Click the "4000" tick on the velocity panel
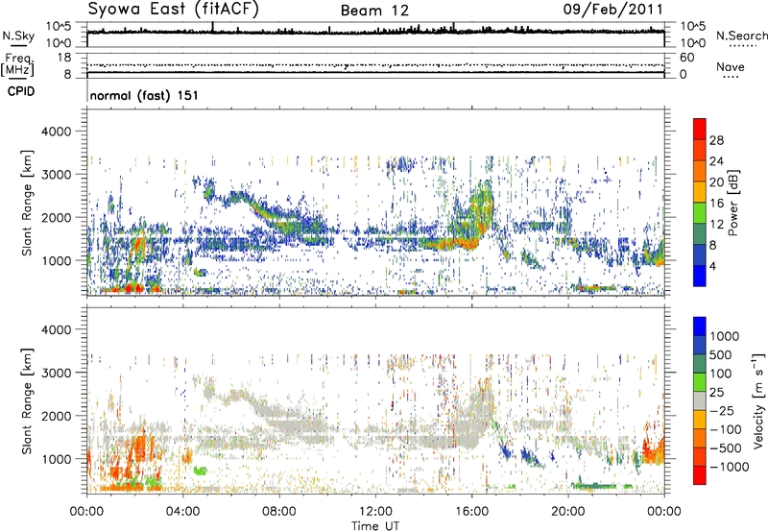 pyautogui.click(x=56, y=329)
